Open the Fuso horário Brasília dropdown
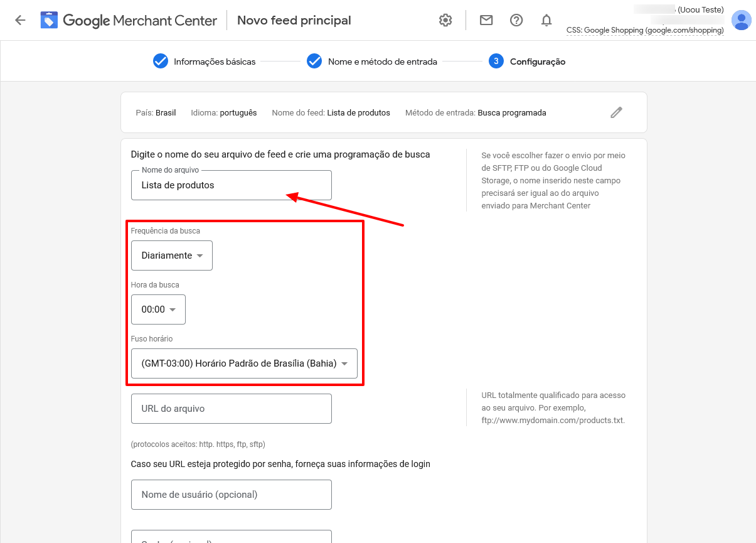This screenshot has width=756, height=543. coord(244,363)
